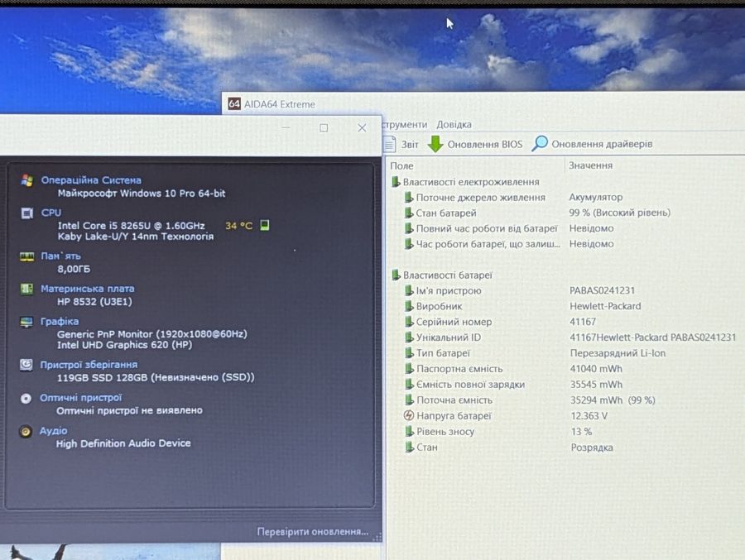Click the AIDA64 Extreme title bar logo

pyautogui.click(x=234, y=103)
